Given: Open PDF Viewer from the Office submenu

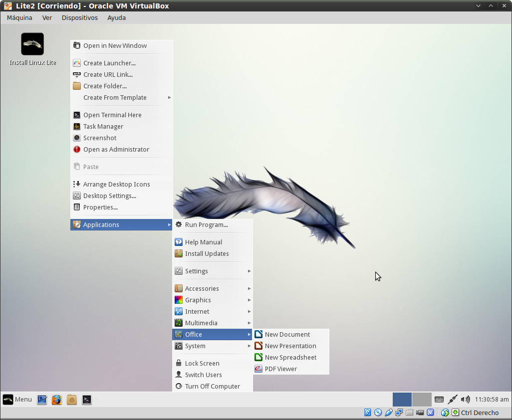Looking at the screenshot, I should (x=280, y=369).
